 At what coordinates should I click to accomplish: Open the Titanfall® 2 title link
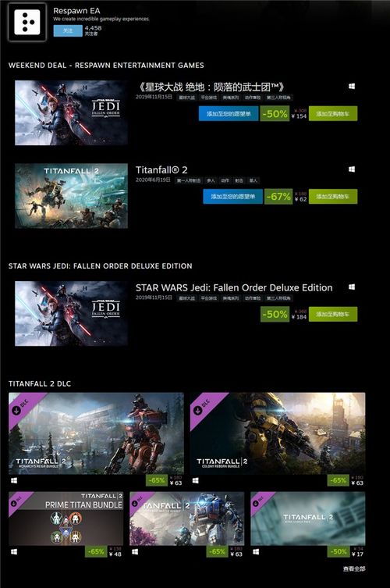click(x=161, y=170)
